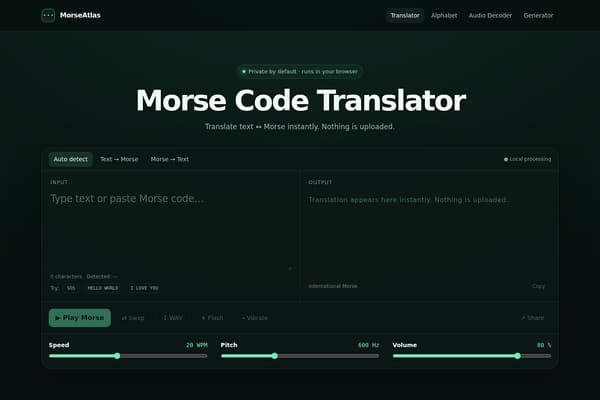Click the '600 Hz' pitch value
The image size is (600, 400).
tap(368, 345)
